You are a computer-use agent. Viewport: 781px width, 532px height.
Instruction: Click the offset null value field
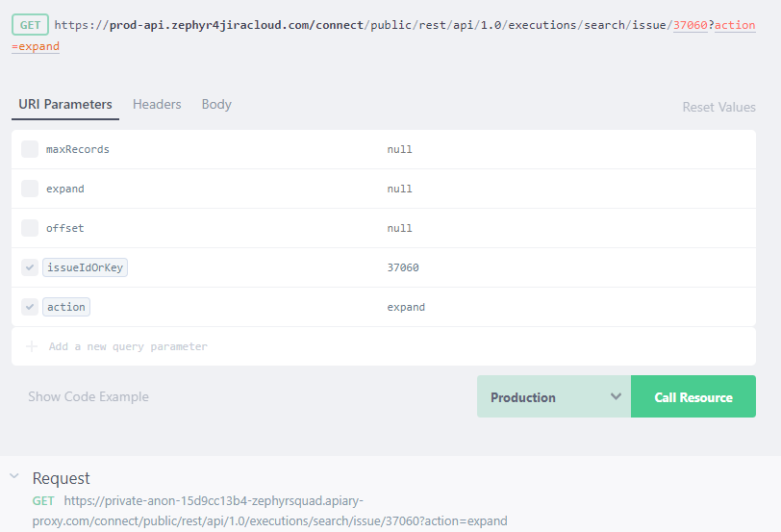tap(399, 228)
